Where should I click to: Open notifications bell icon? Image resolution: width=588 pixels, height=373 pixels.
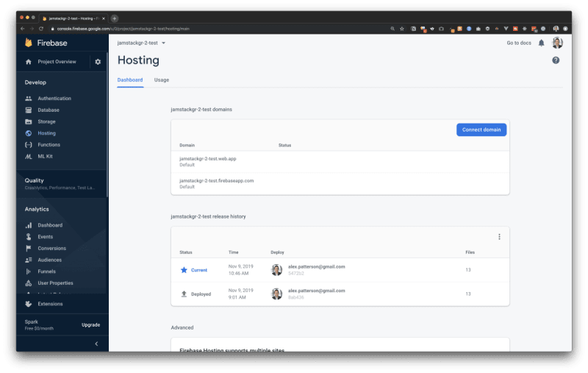[x=541, y=43]
